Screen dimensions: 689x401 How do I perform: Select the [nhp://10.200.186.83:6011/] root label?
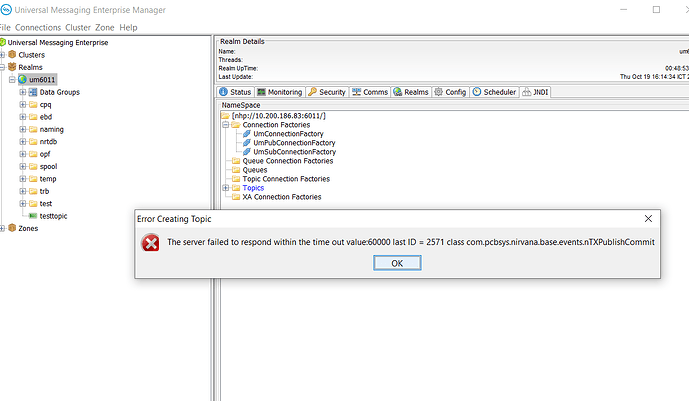click(279, 116)
